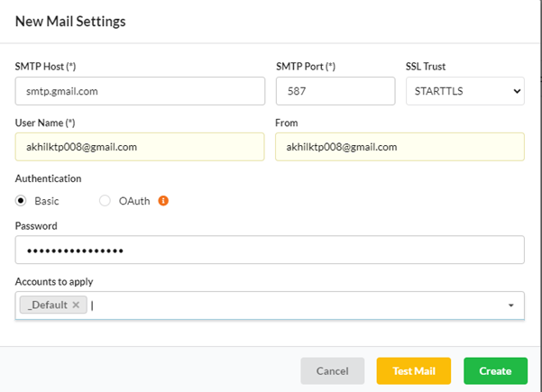
Task: Click into the SMTP Port field
Action: coord(335,91)
